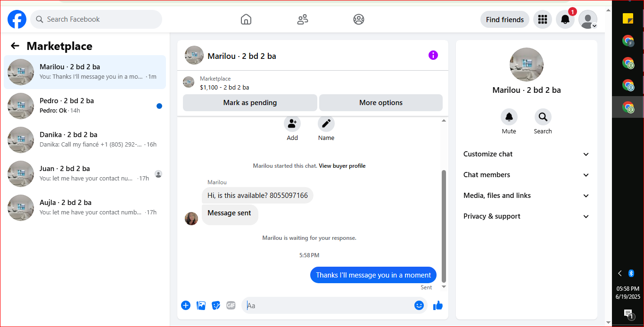Image resolution: width=644 pixels, height=327 pixels.
Task: Click sender avatar beside Message sent
Action: point(191,219)
